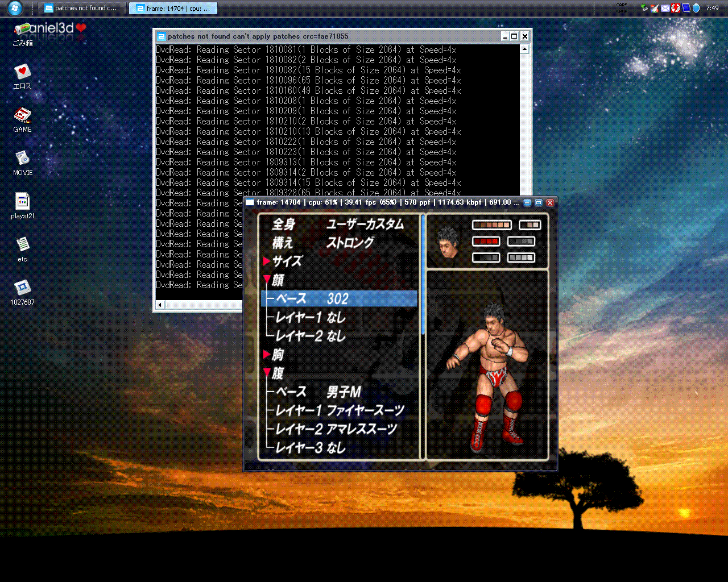Click the emulator frame window title icon
Screen dimensions: 728x582
click(250, 202)
